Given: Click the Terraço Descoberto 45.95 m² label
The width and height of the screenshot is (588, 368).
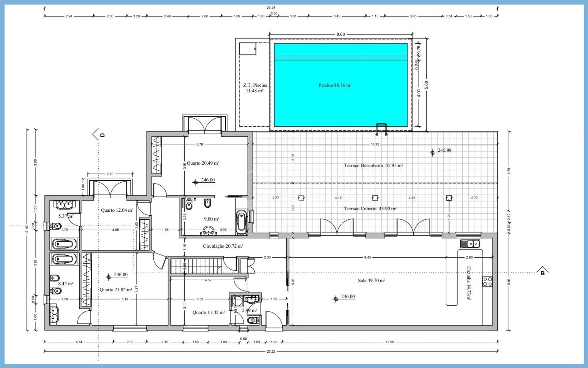Looking at the screenshot, I should pyautogui.click(x=373, y=165).
